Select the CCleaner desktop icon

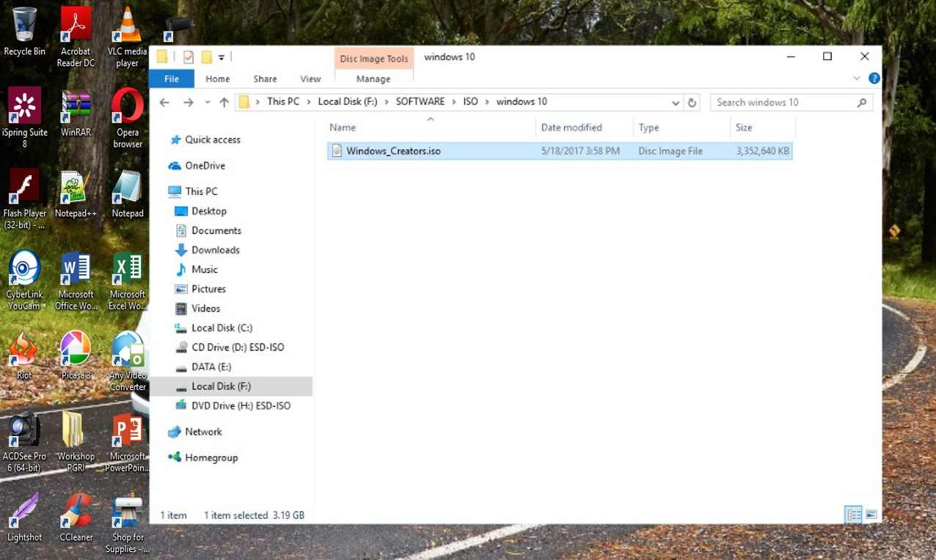(76, 517)
